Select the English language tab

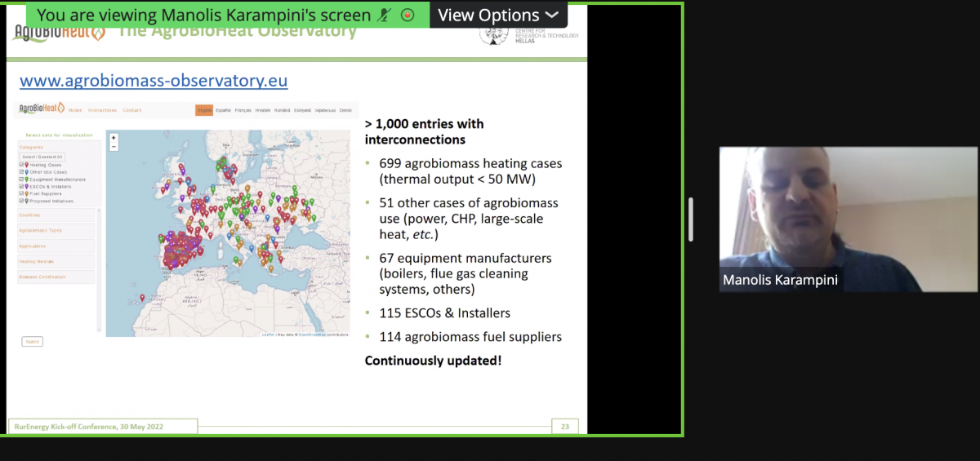(x=203, y=110)
